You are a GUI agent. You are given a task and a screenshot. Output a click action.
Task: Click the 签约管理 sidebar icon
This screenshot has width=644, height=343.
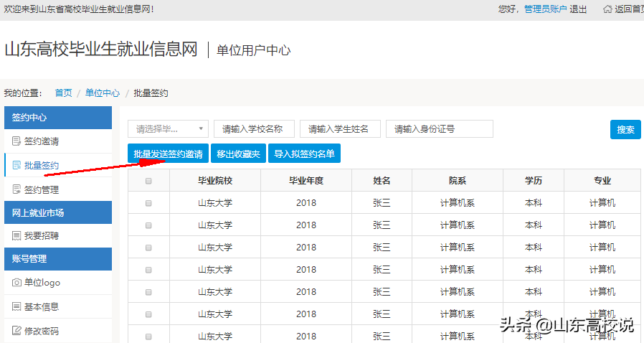(16, 189)
